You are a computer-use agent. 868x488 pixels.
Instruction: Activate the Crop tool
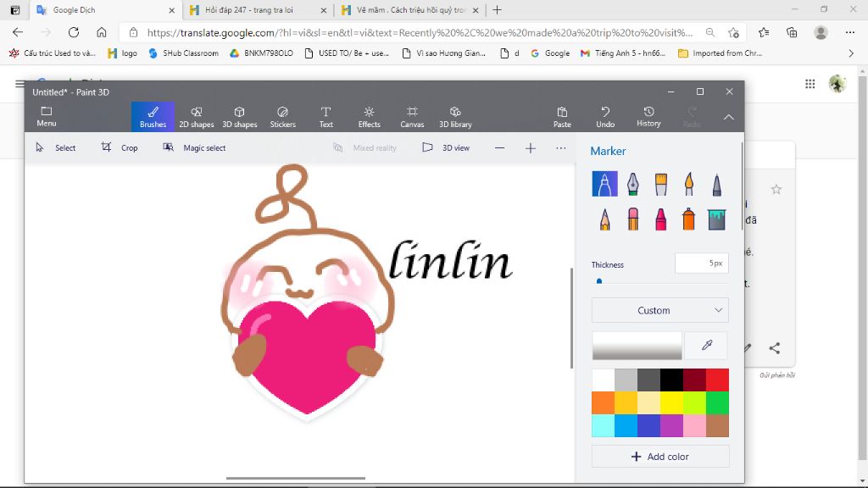coord(119,147)
